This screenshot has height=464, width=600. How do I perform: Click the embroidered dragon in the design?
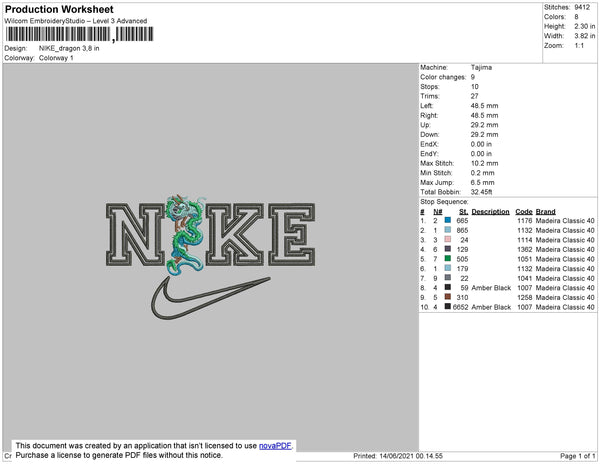pos(186,234)
